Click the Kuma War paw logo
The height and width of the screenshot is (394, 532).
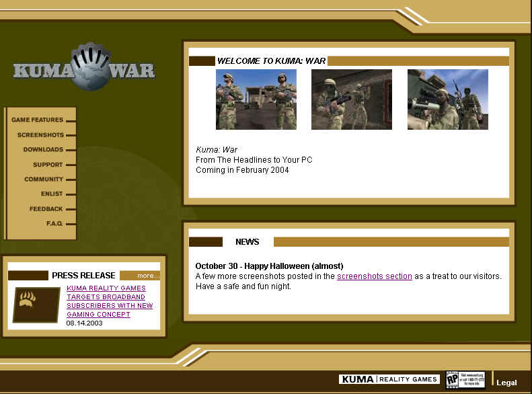[x=84, y=69]
